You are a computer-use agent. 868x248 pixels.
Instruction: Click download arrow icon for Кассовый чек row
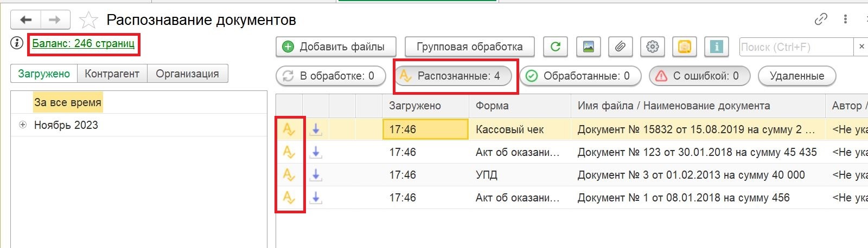(x=316, y=129)
